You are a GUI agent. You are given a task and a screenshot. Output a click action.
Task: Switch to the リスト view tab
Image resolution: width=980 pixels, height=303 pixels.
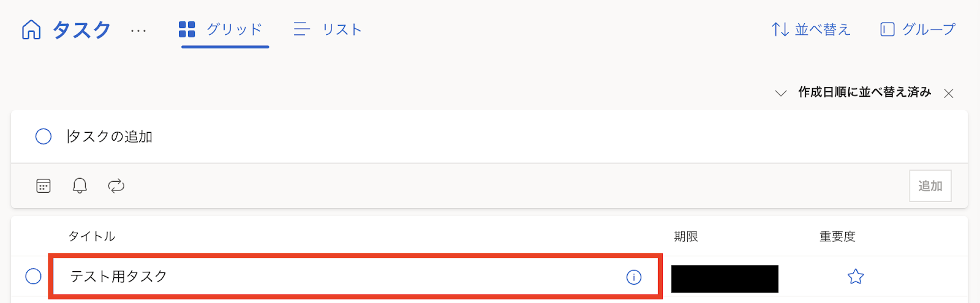[328, 29]
